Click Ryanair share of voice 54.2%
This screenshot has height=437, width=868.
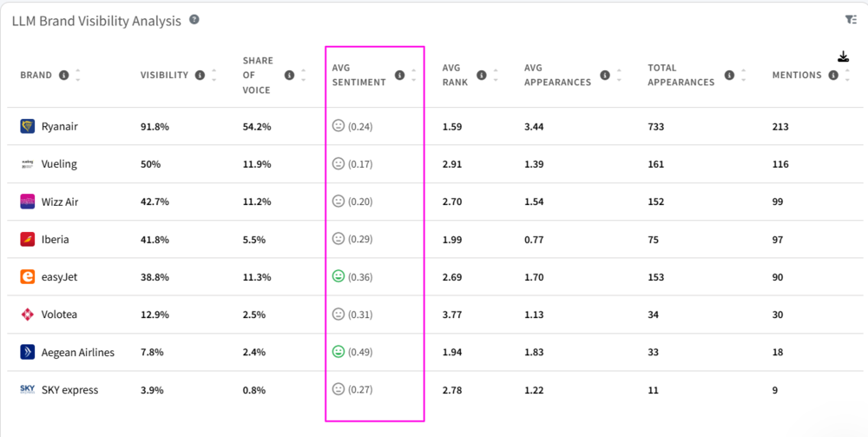coord(257,127)
